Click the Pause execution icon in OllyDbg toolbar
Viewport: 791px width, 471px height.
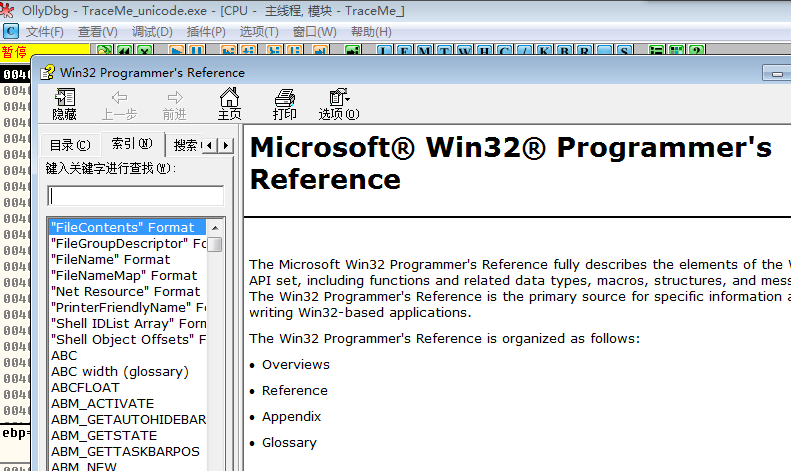point(196,50)
